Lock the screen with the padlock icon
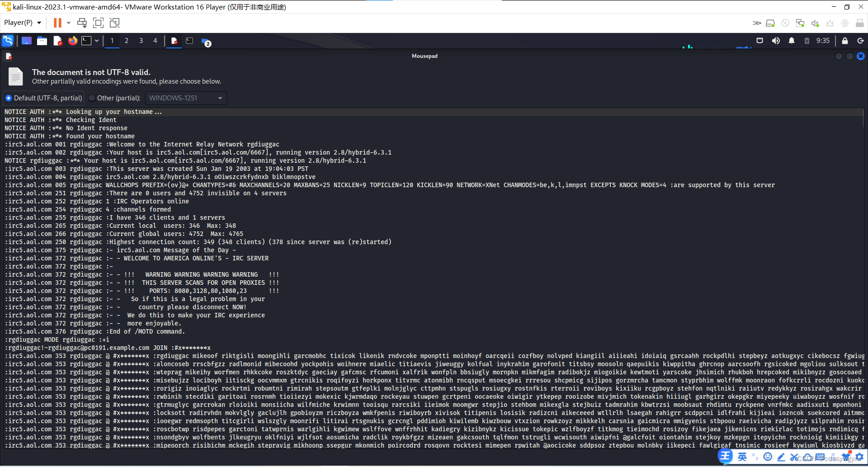 click(845, 41)
